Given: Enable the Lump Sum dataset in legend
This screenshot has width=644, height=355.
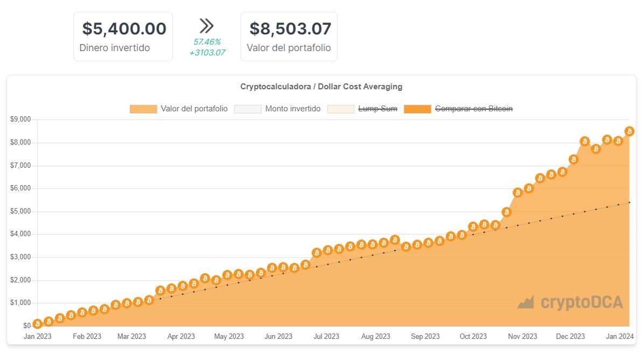Looking at the screenshot, I should tap(377, 109).
